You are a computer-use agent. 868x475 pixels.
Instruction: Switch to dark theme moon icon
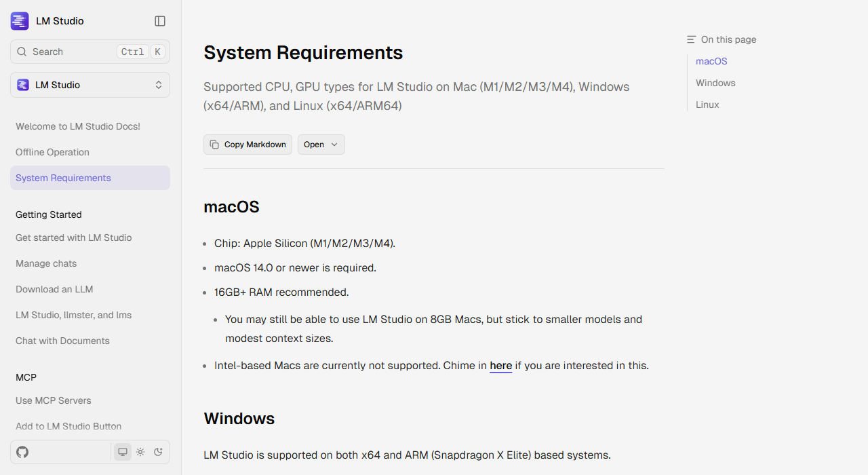(159, 452)
